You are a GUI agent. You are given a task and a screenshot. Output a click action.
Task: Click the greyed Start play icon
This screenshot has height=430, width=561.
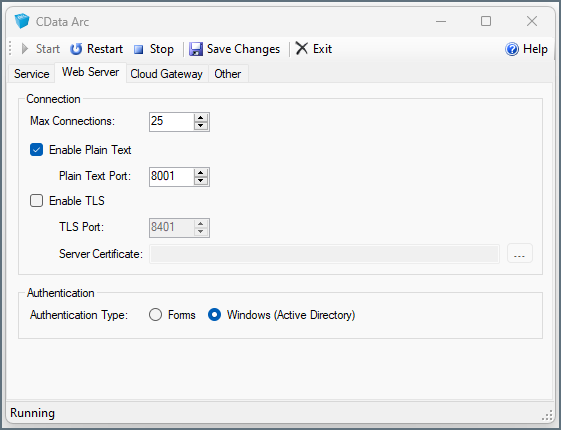coord(24,49)
